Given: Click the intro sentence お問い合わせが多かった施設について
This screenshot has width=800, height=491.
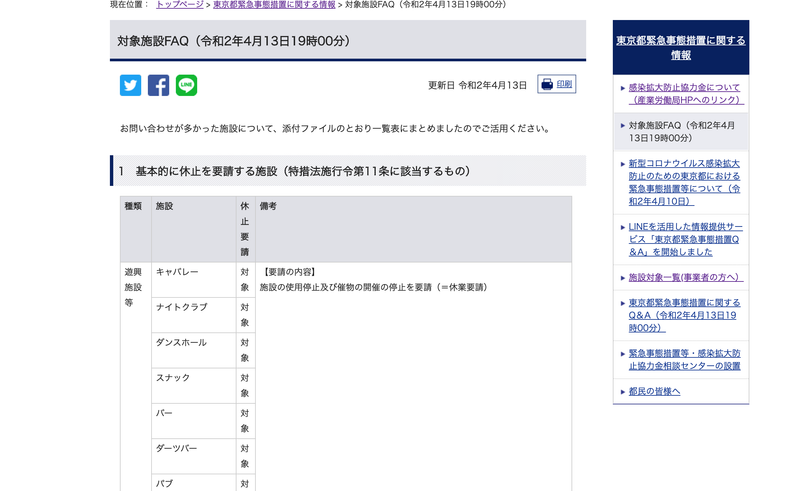Looking at the screenshot, I should click(x=336, y=129).
